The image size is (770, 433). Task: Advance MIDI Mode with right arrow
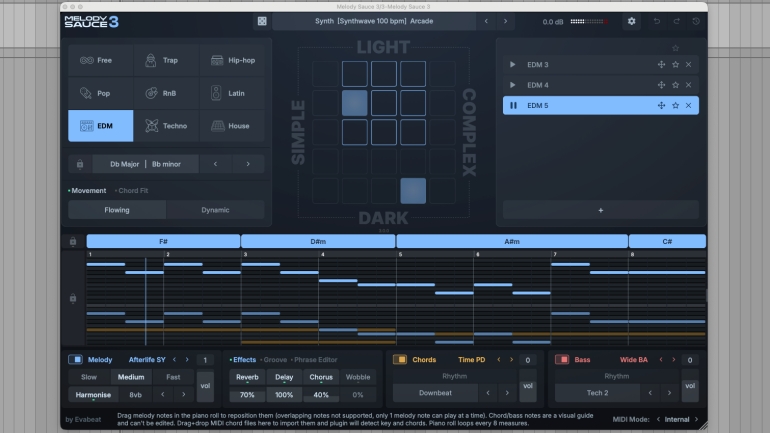(x=695, y=420)
